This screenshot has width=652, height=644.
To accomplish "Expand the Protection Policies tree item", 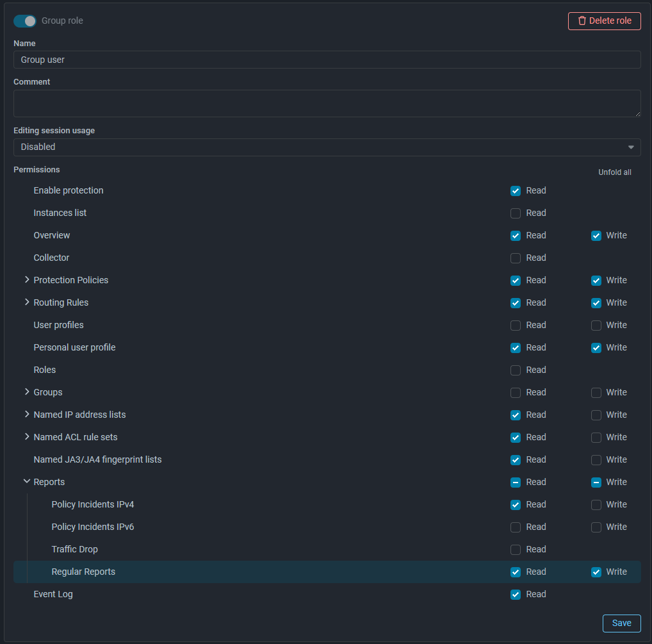I will coord(27,280).
